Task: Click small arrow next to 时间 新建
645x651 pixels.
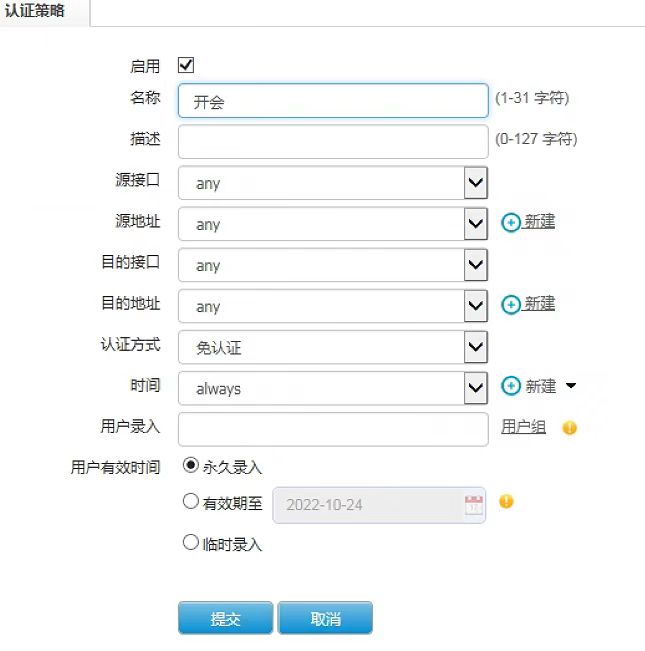Action: pyautogui.click(x=571, y=386)
